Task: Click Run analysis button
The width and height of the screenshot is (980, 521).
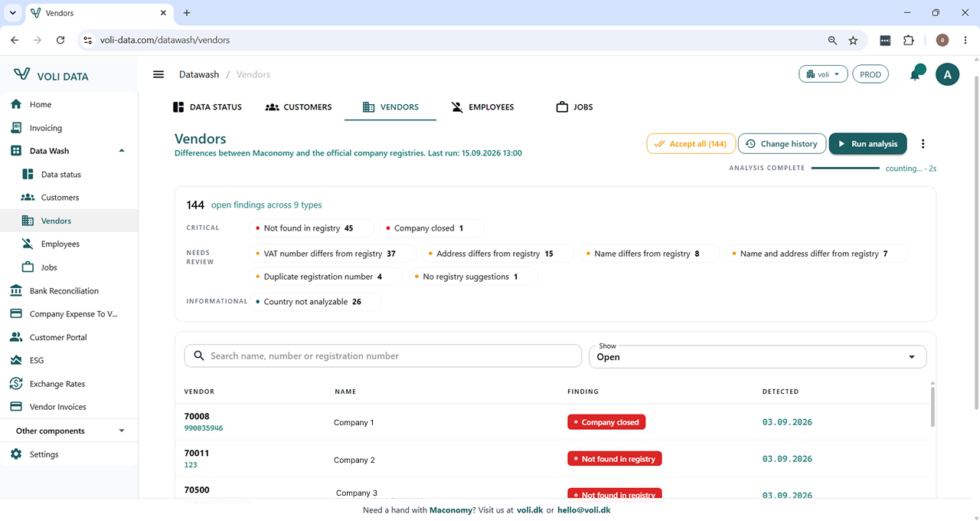Action: (868, 144)
